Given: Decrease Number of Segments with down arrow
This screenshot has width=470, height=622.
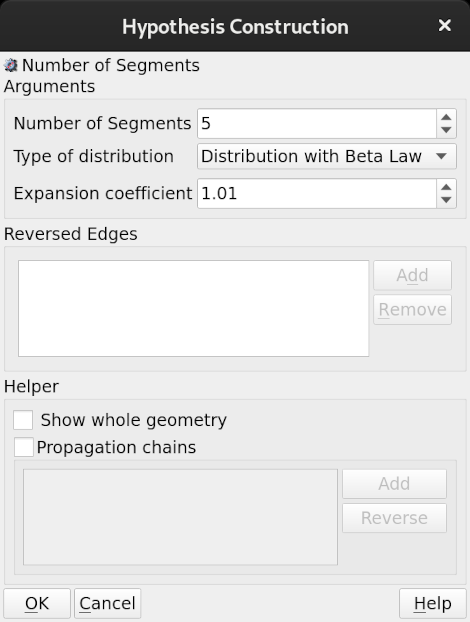Looking at the screenshot, I should coord(446,131).
